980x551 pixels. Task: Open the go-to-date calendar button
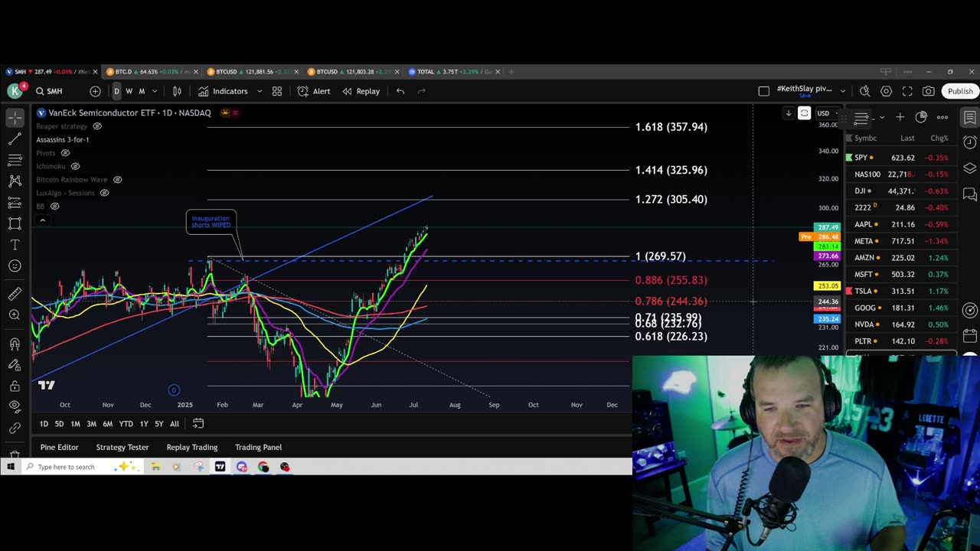coord(198,423)
